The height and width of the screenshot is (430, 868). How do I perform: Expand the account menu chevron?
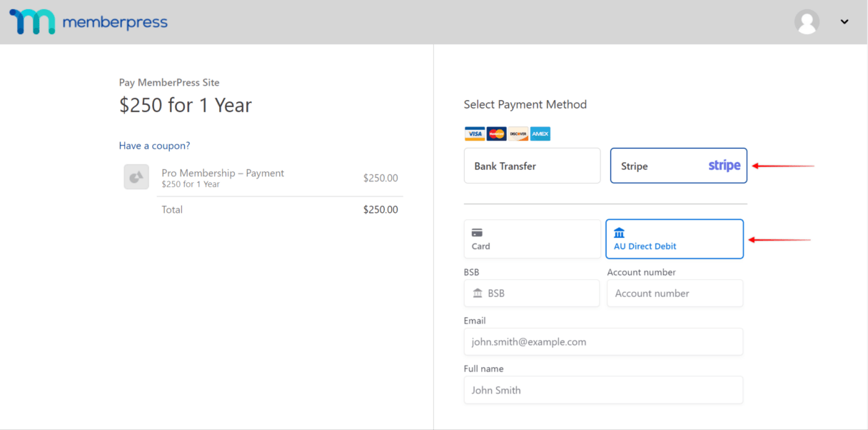[844, 22]
